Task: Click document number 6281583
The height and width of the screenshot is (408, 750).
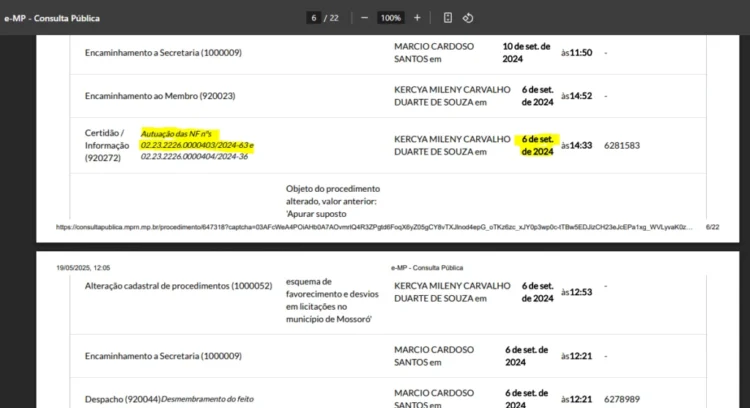Action: point(622,145)
